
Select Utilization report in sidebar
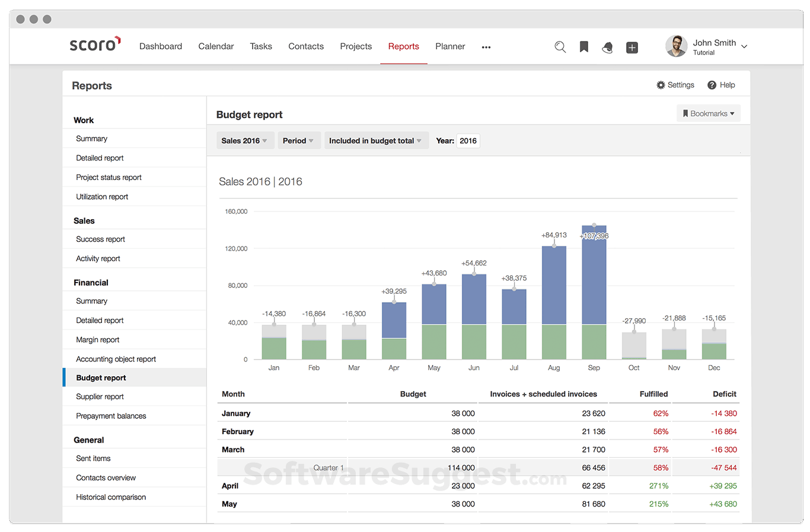coord(102,197)
